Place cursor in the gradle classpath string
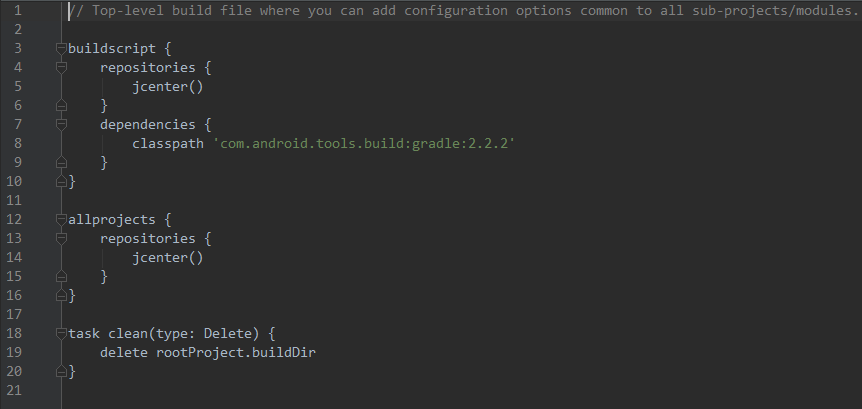862x409 pixels. point(364,143)
